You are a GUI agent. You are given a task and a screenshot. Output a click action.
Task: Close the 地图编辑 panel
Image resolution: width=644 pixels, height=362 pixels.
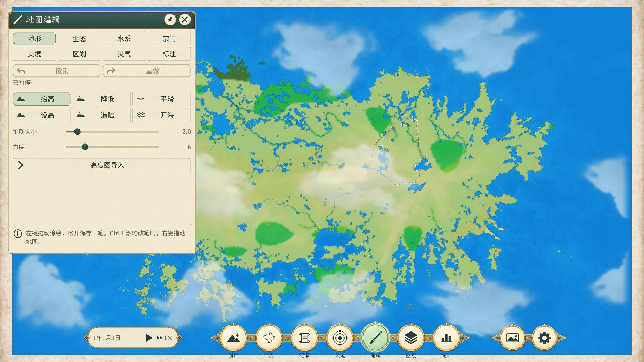coord(185,20)
